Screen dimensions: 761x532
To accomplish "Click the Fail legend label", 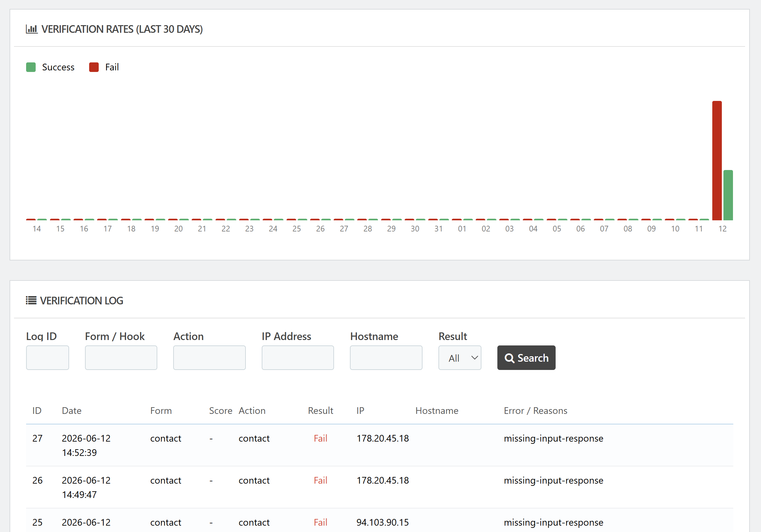I will [x=112, y=67].
